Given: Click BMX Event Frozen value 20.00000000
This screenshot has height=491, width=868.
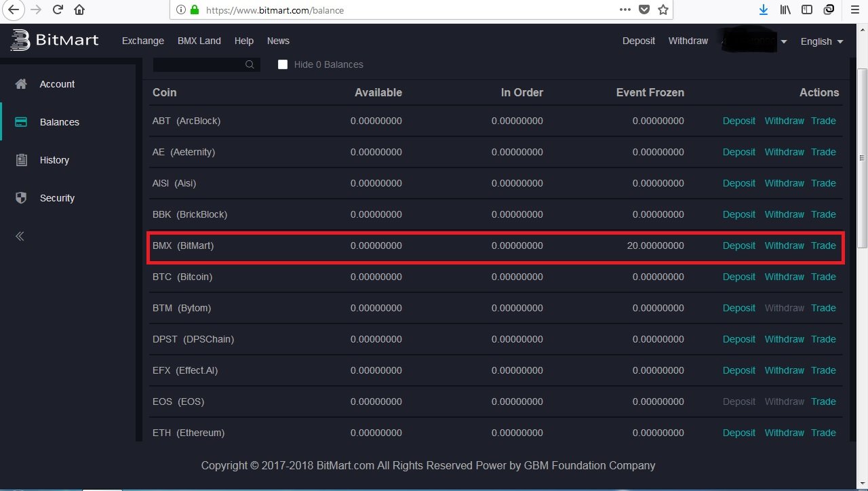Looking at the screenshot, I should point(655,245).
